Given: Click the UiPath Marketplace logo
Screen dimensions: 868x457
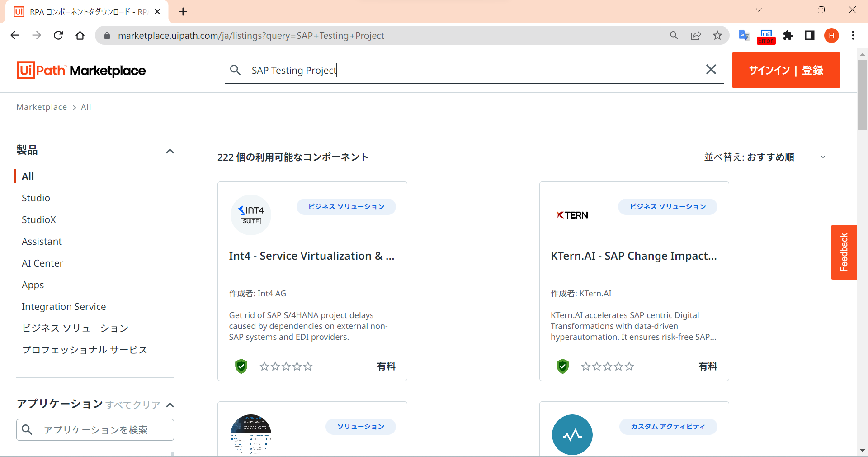Looking at the screenshot, I should pos(81,70).
